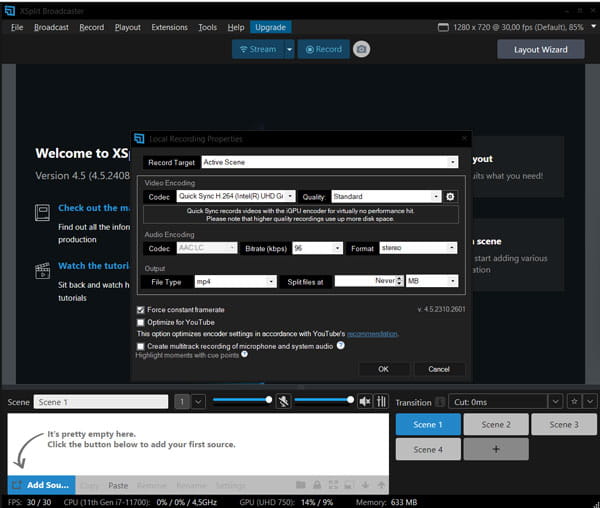
Task: Click the Upgrade button in the menu bar
Action: (x=271, y=28)
